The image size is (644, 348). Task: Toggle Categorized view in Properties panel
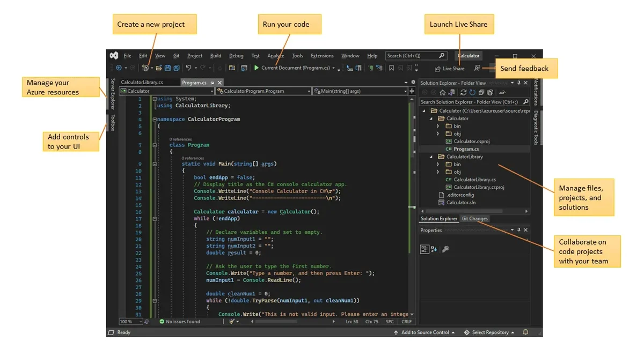pos(424,249)
